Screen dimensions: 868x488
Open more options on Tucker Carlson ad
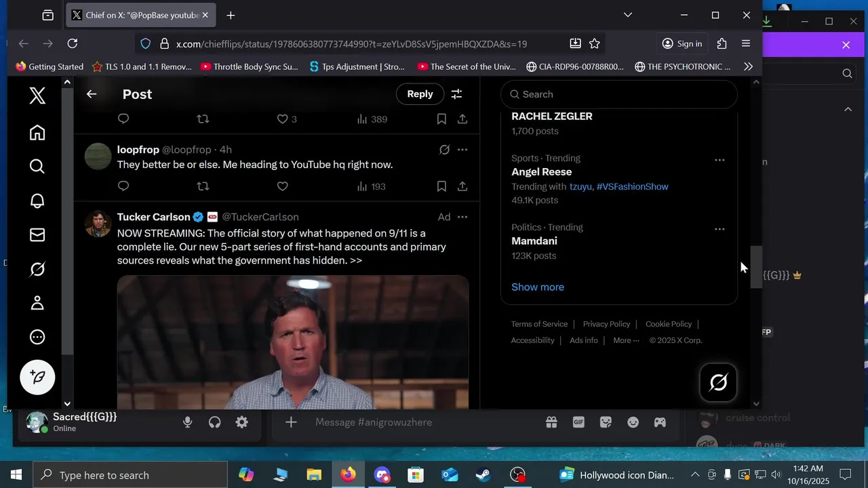(462, 217)
